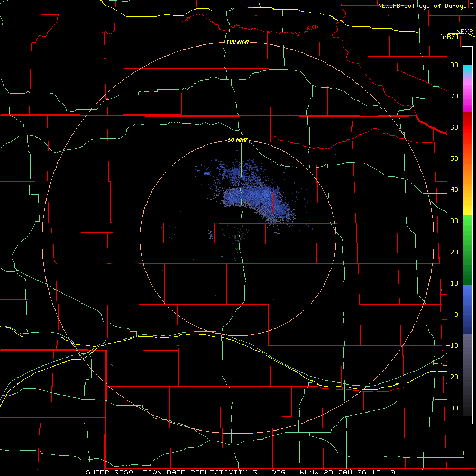This screenshot has width=476, height=476.
Task: Click the -30 dBZ scale value
Action: [x=452, y=408]
